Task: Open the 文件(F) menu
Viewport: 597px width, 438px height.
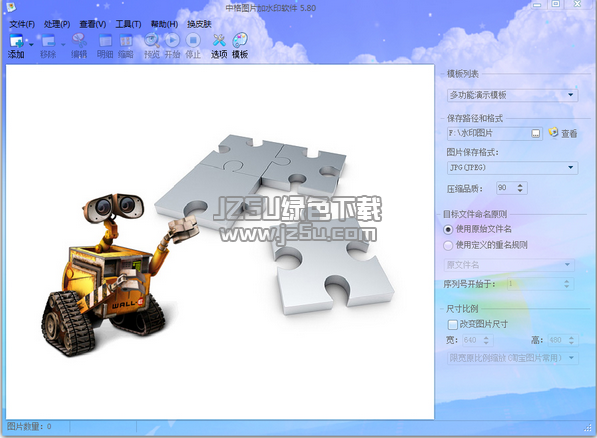Action: click(x=22, y=24)
